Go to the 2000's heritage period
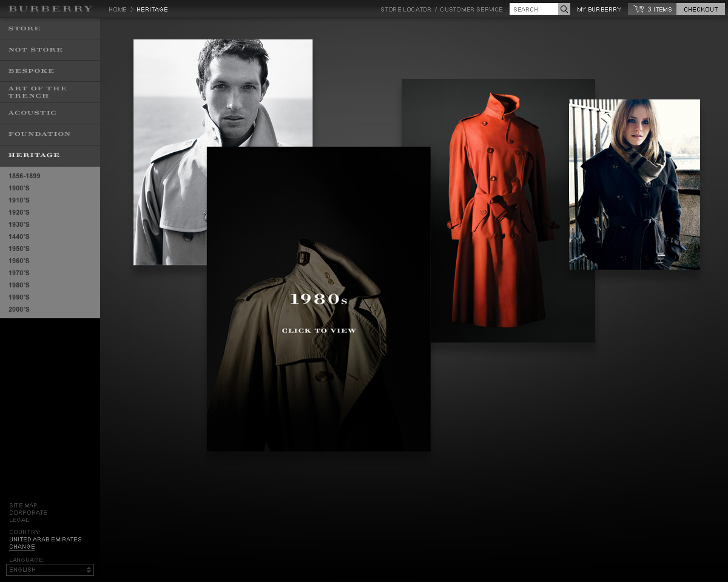The width and height of the screenshot is (728, 582). tap(19, 309)
